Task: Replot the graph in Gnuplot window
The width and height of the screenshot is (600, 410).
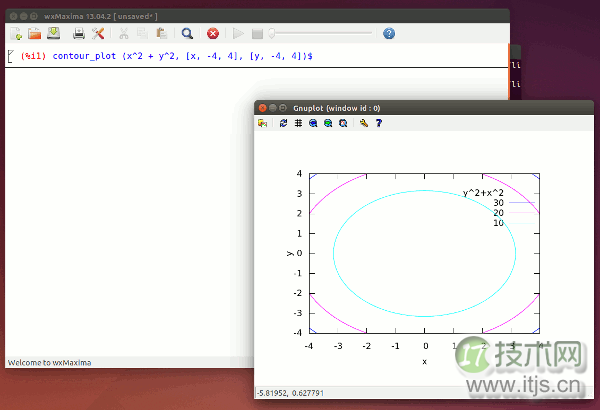Action: [284, 123]
